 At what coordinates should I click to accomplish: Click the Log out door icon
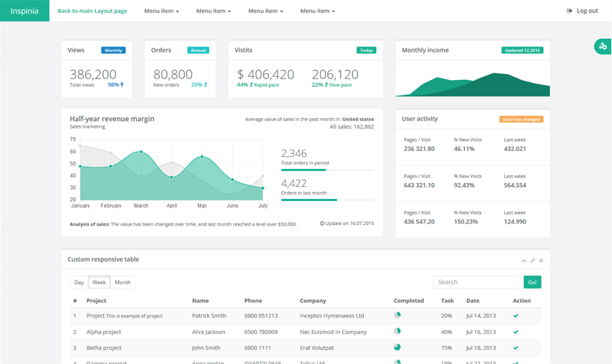click(569, 11)
